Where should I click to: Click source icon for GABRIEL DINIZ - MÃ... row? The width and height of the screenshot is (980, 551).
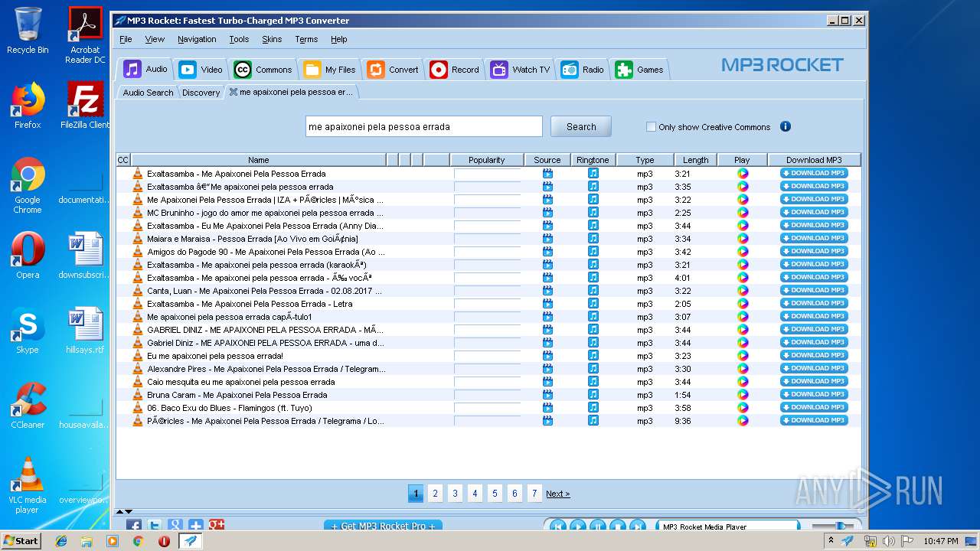pos(547,330)
